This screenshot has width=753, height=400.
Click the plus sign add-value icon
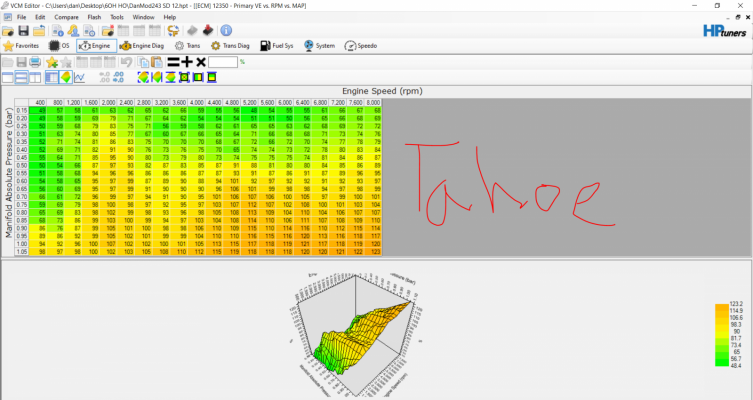click(187, 62)
